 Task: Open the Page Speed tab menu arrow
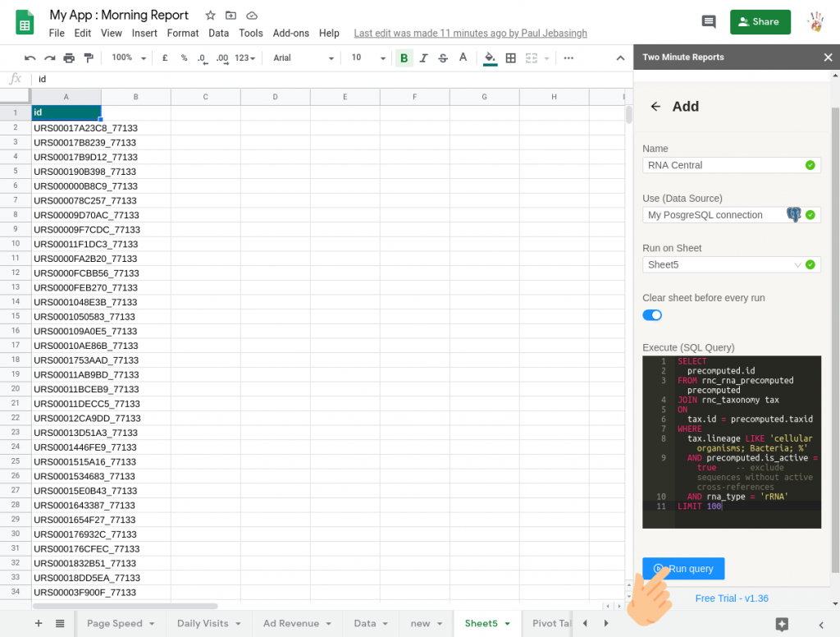coord(152,624)
